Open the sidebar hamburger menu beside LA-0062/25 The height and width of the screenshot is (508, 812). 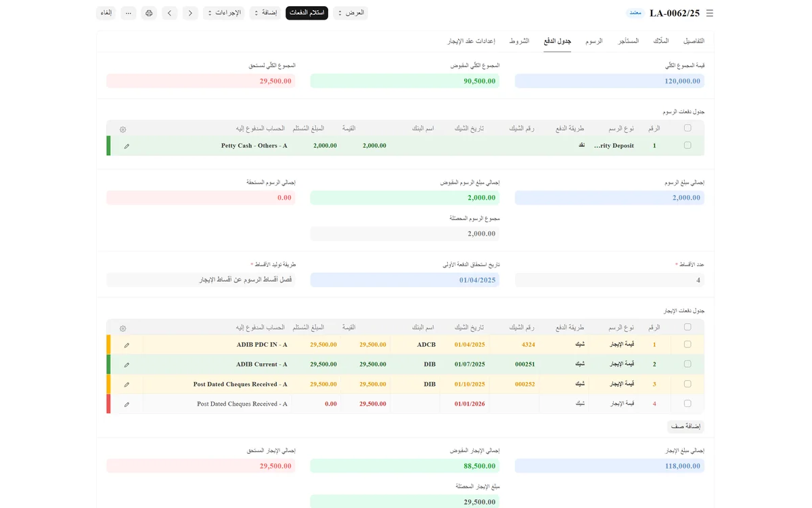click(709, 13)
